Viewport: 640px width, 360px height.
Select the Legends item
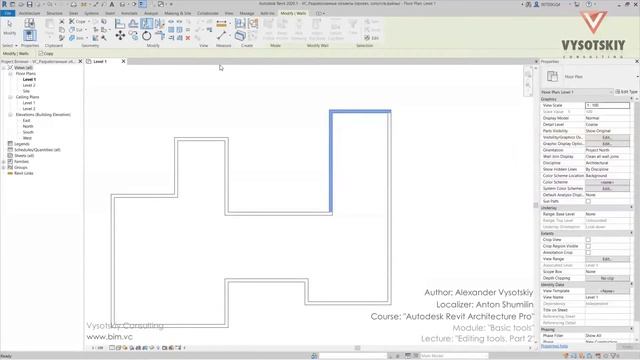click(x=22, y=144)
